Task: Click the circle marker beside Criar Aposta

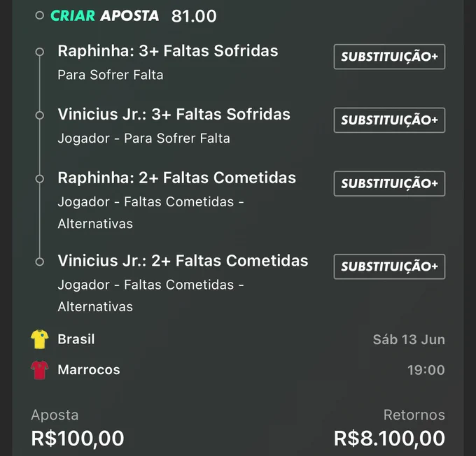Action: pyautogui.click(x=39, y=15)
